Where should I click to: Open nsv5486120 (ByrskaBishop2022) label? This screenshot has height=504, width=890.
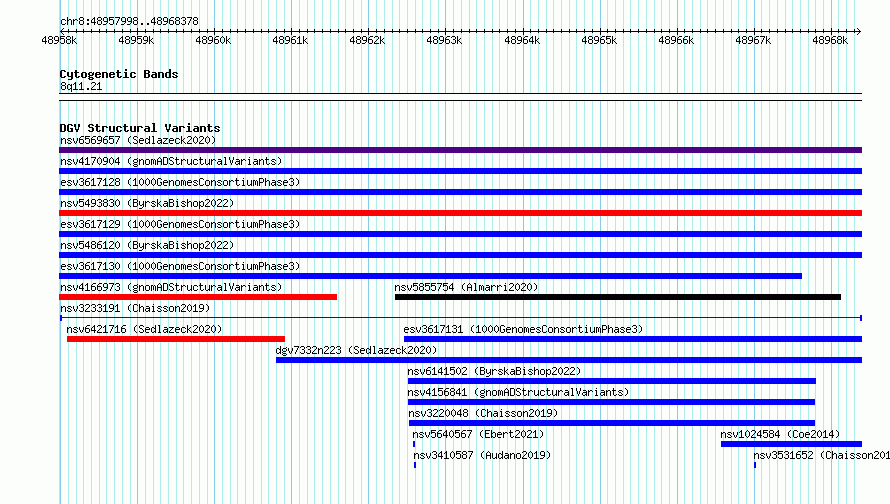(x=147, y=245)
